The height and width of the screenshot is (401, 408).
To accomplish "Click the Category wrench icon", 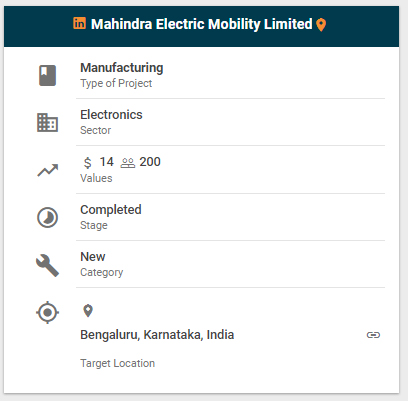I will pyautogui.click(x=47, y=265).
